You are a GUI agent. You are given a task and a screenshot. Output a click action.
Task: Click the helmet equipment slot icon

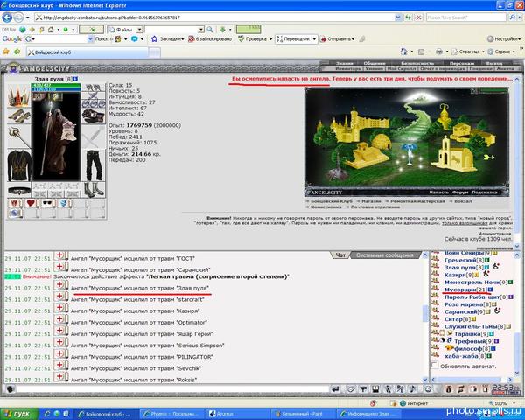(x=18, y=95)
